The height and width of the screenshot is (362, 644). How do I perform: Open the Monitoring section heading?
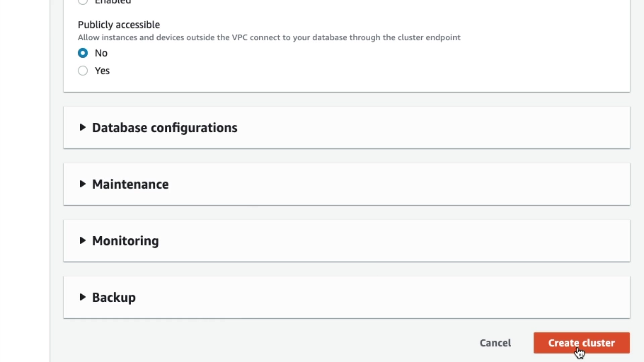(x=125, y=241)
